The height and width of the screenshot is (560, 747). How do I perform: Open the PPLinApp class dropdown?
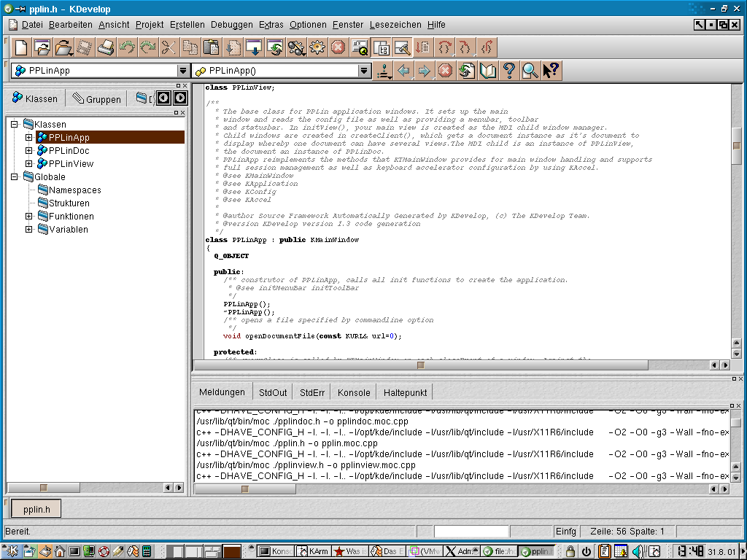[183, 71]
